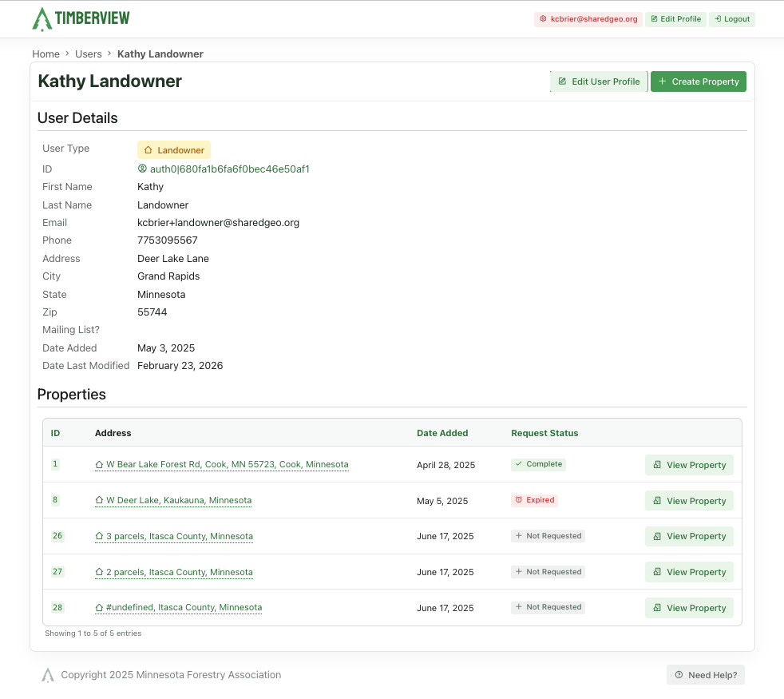
Task: Open W Deer Lake, Kaukauna property link
Action: [173, 501]
